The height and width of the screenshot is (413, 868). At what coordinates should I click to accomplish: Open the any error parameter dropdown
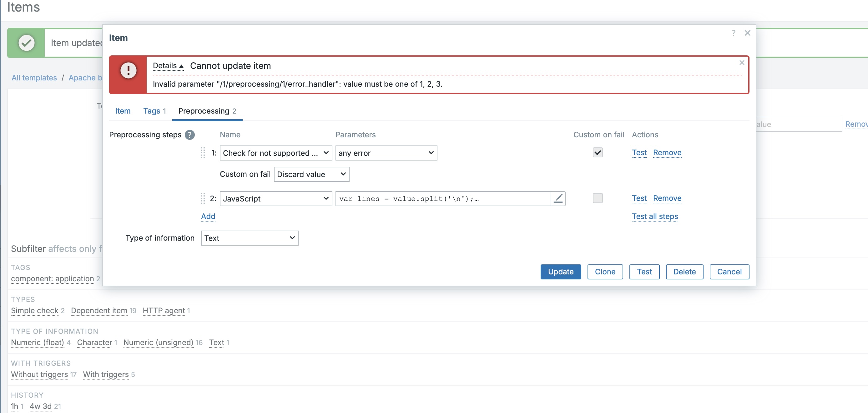[386, 153]
